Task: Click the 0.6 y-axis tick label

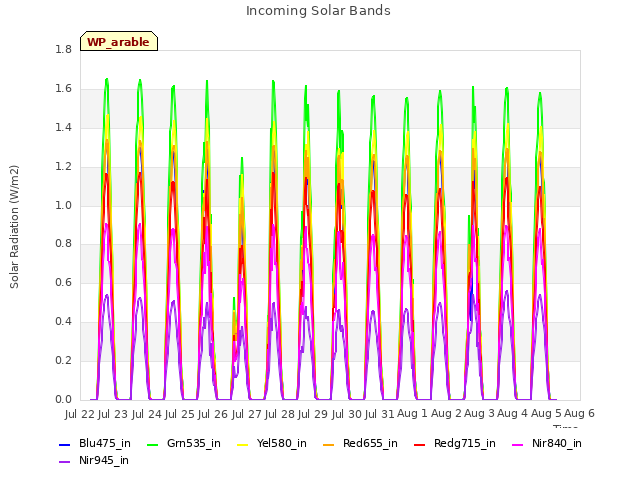Action: 63,282
